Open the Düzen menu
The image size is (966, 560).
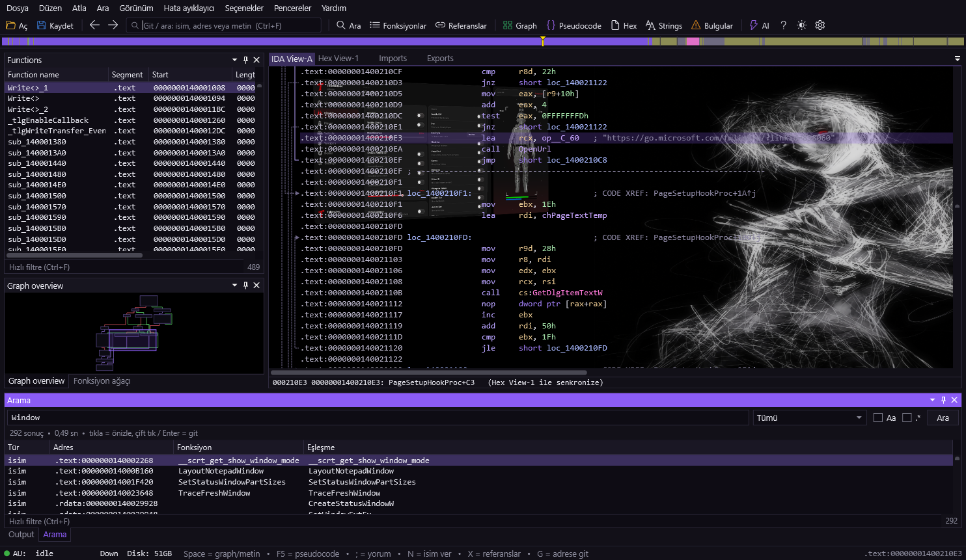point(50,8)
